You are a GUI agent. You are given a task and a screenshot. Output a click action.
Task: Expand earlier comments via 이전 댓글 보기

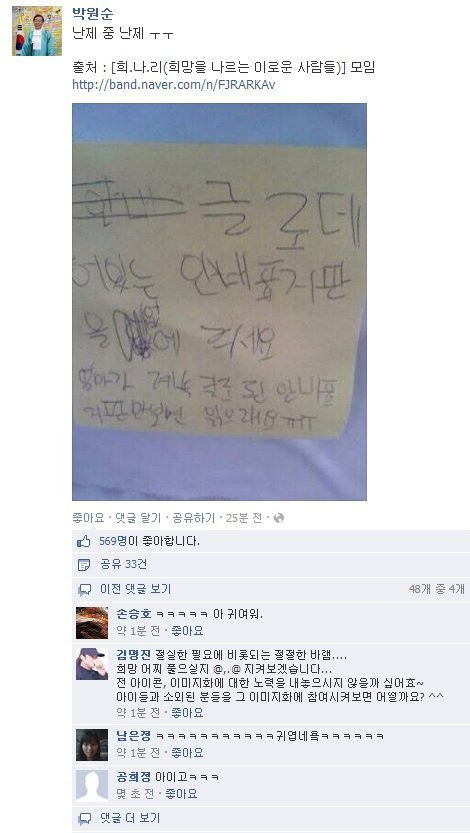tap(135, 589)
